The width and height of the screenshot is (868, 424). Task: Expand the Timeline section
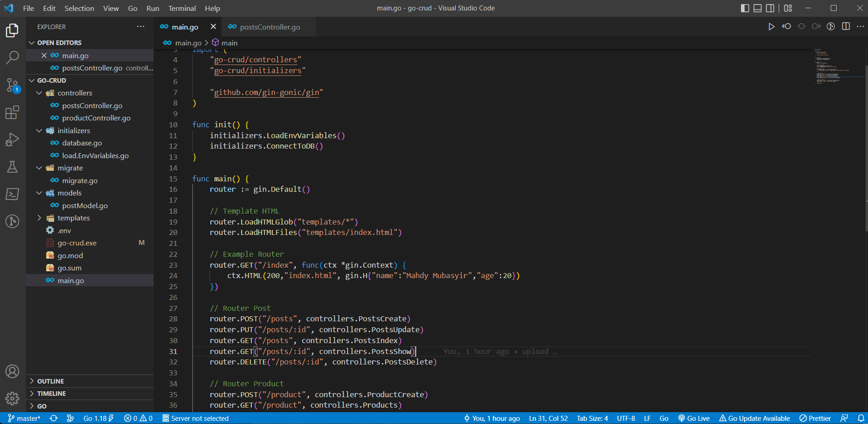[x=90, y=394]
